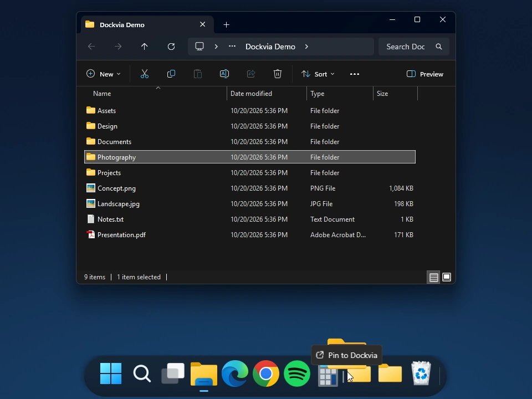Click the Rename icon in toolbar
Viewport: 532px width, 399px height.
point(224,74)
